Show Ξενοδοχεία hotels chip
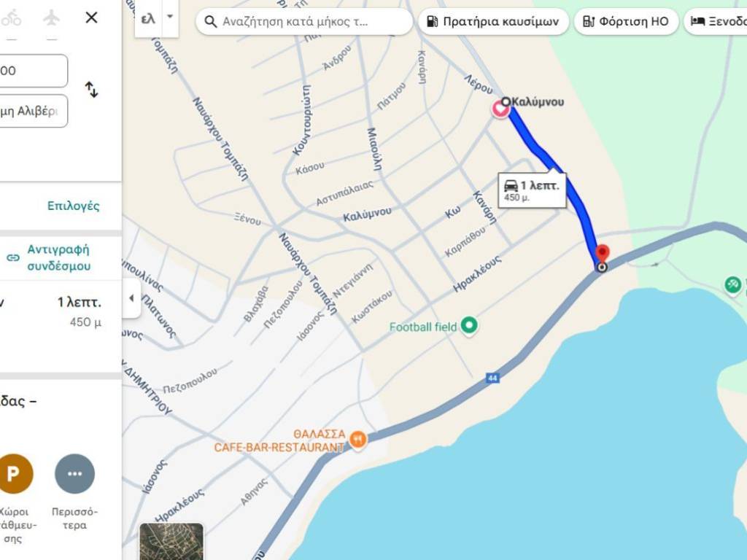 tap(716, 21)
